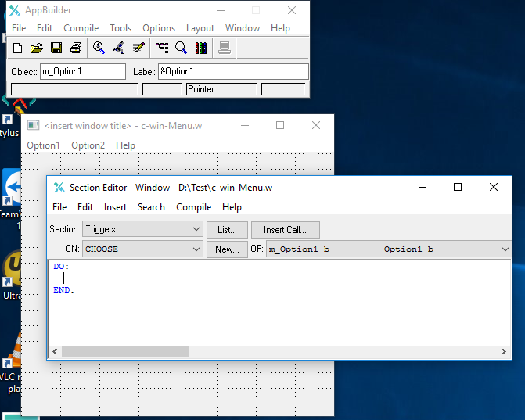
Task: Click the Object List tree icon
Action: click(162, 48)
